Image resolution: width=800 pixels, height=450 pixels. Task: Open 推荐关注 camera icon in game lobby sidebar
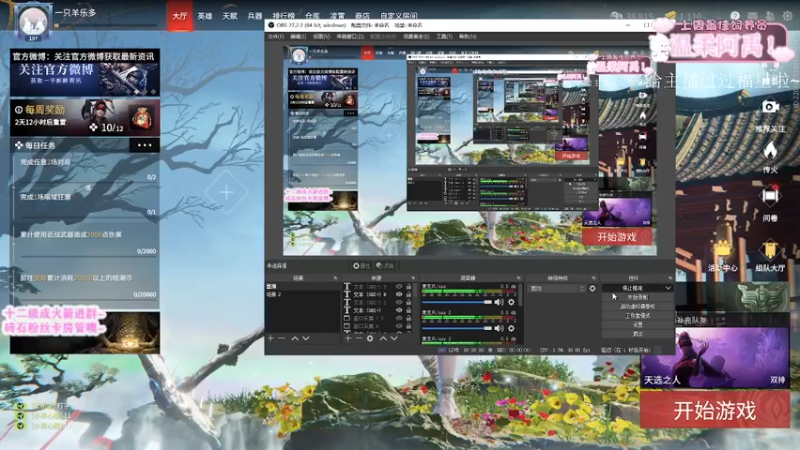click(770, 107)
